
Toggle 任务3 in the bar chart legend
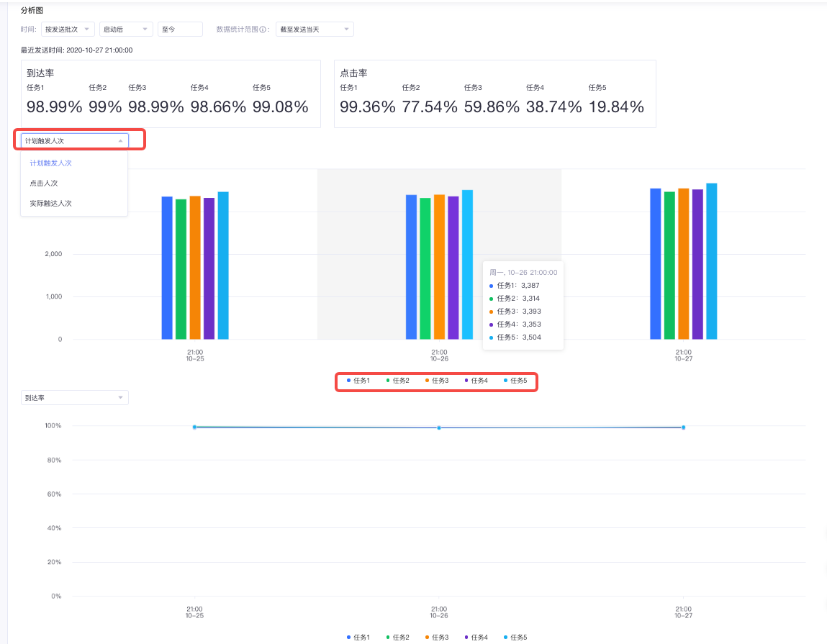click(437, 380)
